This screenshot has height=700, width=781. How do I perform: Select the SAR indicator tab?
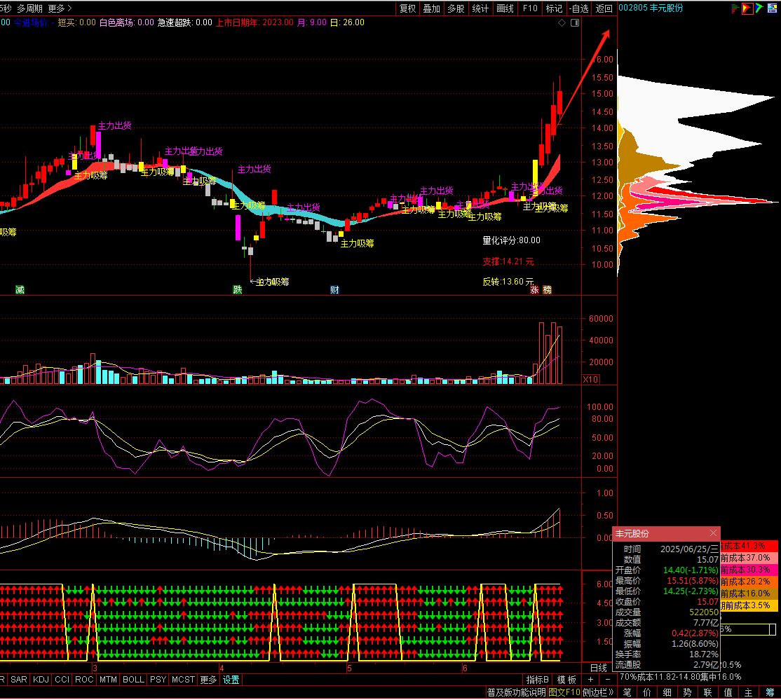point(19,680)
